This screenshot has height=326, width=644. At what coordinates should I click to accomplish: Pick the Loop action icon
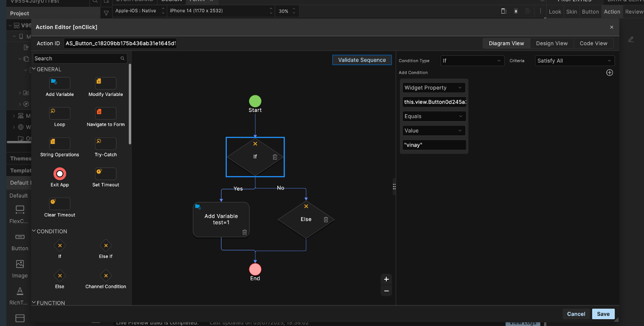(x=59, y=114)
